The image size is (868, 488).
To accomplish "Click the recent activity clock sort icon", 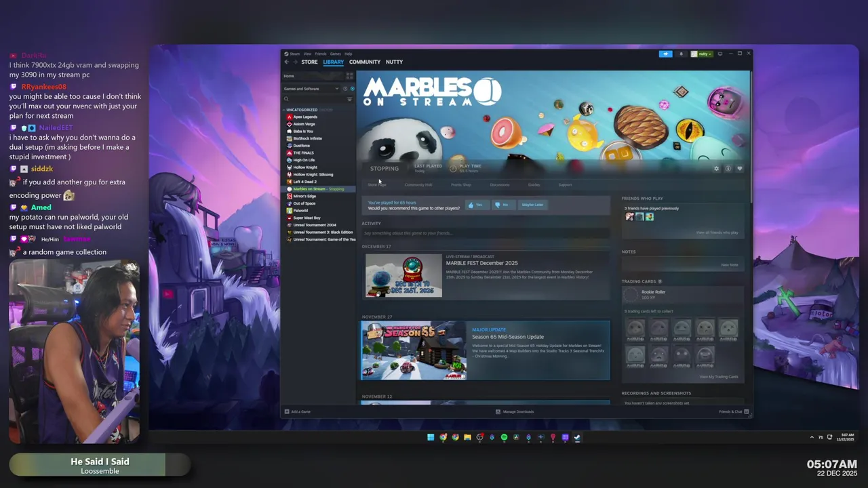I will click(345, 89).
